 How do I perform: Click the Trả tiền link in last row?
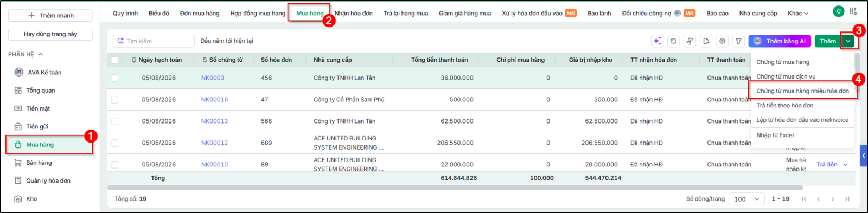827,165
